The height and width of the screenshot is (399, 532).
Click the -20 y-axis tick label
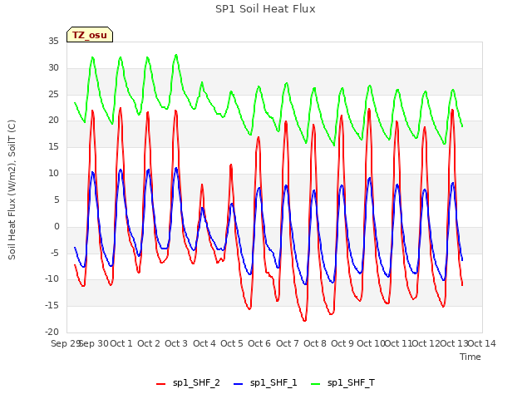point(52,332)
